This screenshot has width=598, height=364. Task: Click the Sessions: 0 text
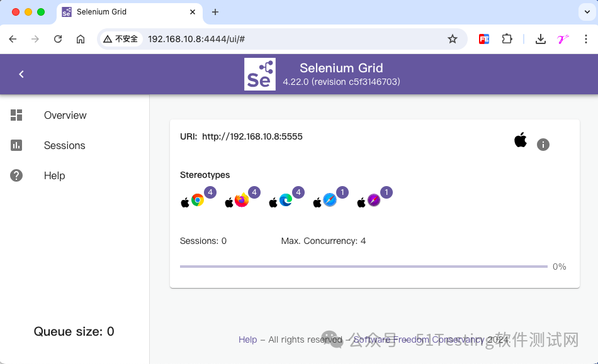[203, 241]
